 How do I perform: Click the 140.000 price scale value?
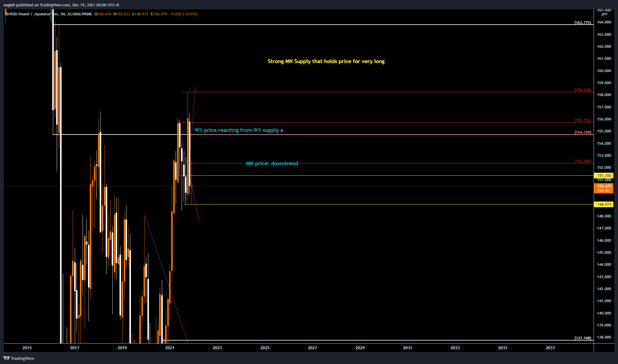pyautogui.click(x=604, y=313)
